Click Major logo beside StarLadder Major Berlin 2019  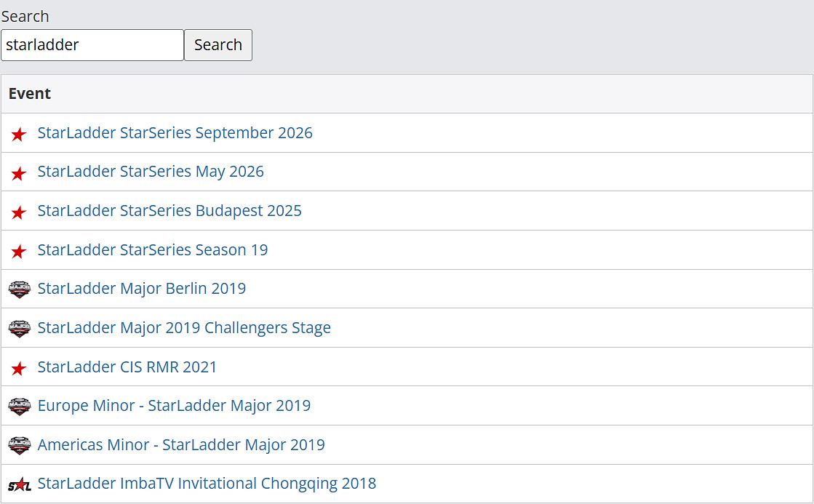point(19,289)
